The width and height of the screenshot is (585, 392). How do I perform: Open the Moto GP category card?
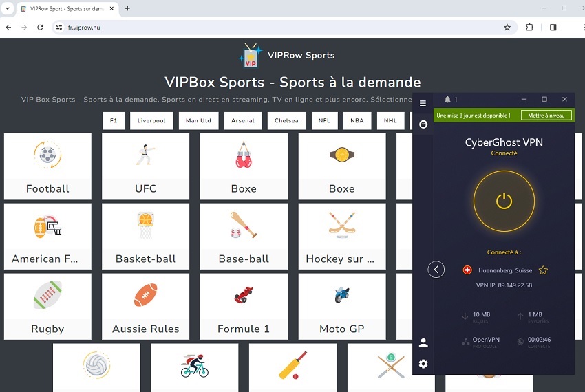pyautogui.click(x=342, y=307)
